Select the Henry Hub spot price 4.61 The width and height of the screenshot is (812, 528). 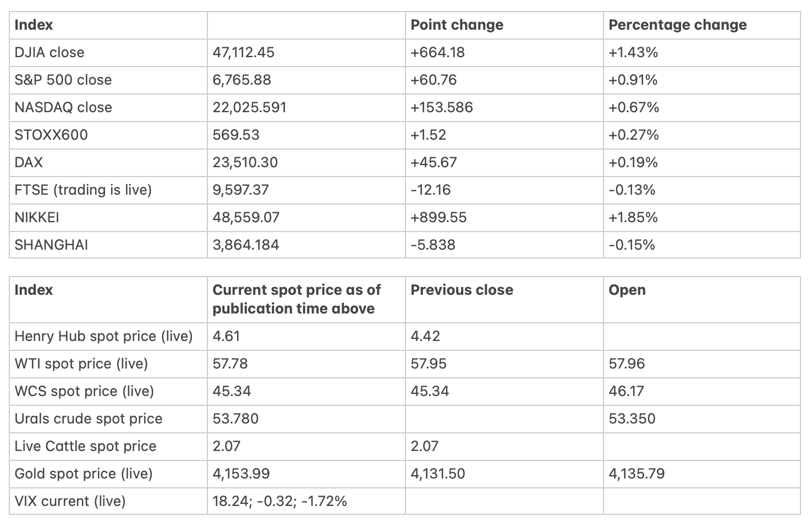pyautogui.click(x=226, y=336)
